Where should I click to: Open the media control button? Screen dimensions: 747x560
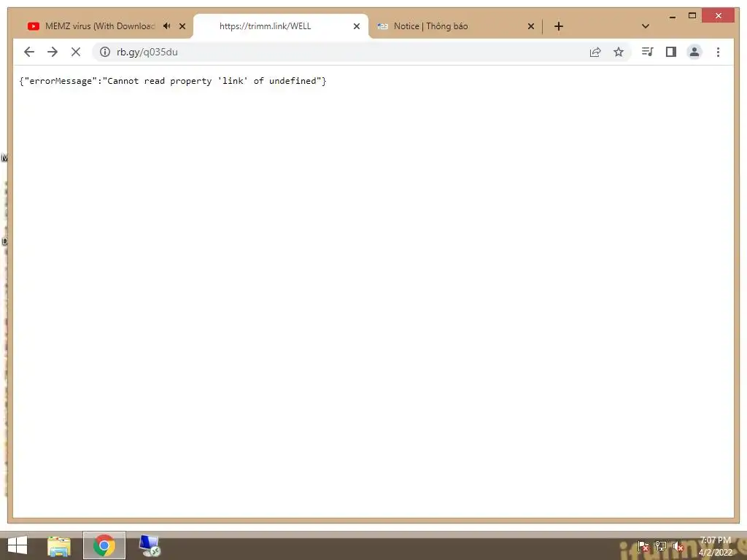(x=648, y=52)
